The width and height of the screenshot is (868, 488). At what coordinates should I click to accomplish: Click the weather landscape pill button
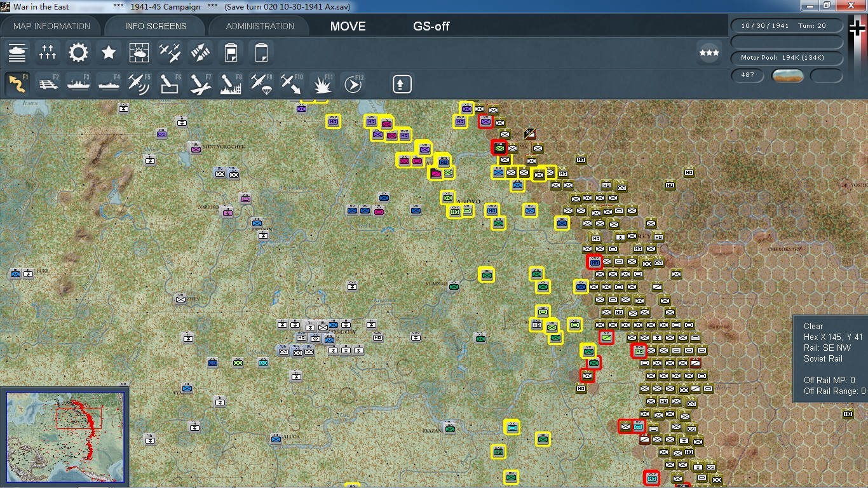(788, 76)
